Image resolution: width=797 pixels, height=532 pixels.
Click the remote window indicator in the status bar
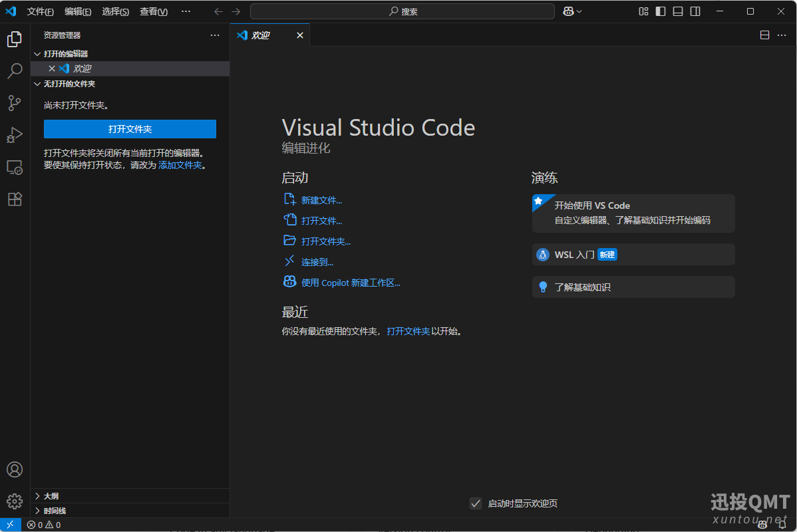(x=10, y=525)
